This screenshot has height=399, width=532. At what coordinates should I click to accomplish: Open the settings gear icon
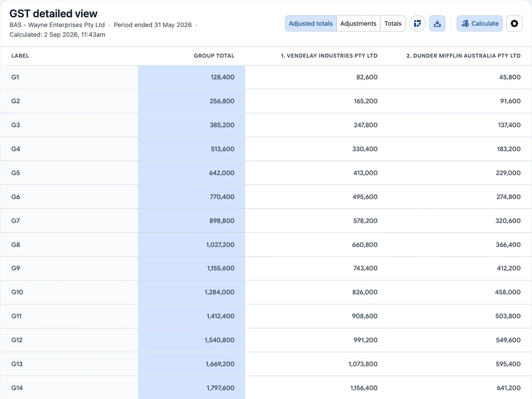coord(514,23)
